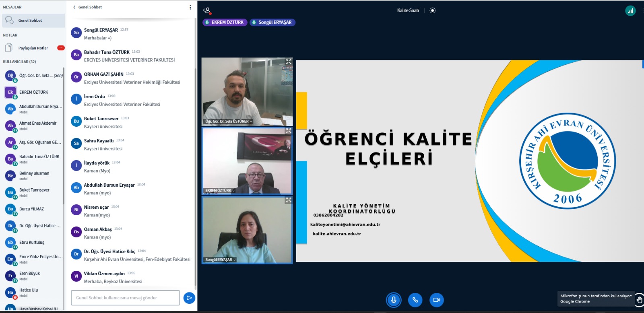Click the user list toggle icon
This screenshot has width=644, height=313.
tap(207, 10)
